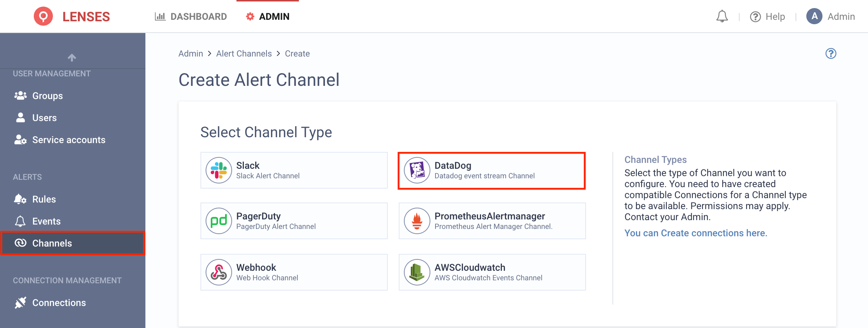This screenshot has width=868, height=328.
Task: Open Admin user menu label
Action: click(x=841, y=17)
